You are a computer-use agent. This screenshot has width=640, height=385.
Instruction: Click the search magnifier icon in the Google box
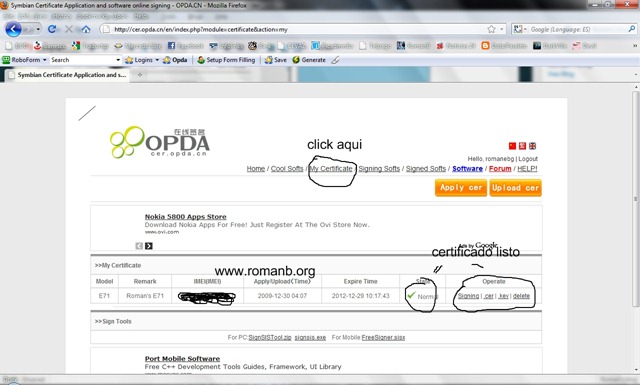click(x=631, y=29)
